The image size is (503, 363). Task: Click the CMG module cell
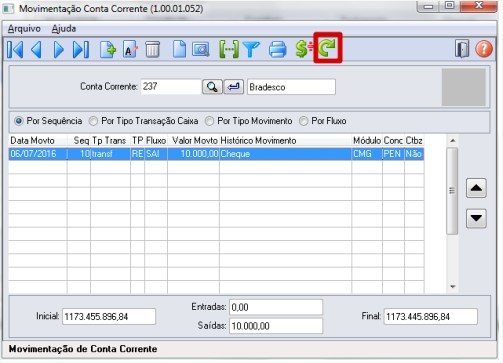pyautogui.click(x=367, y=154)
